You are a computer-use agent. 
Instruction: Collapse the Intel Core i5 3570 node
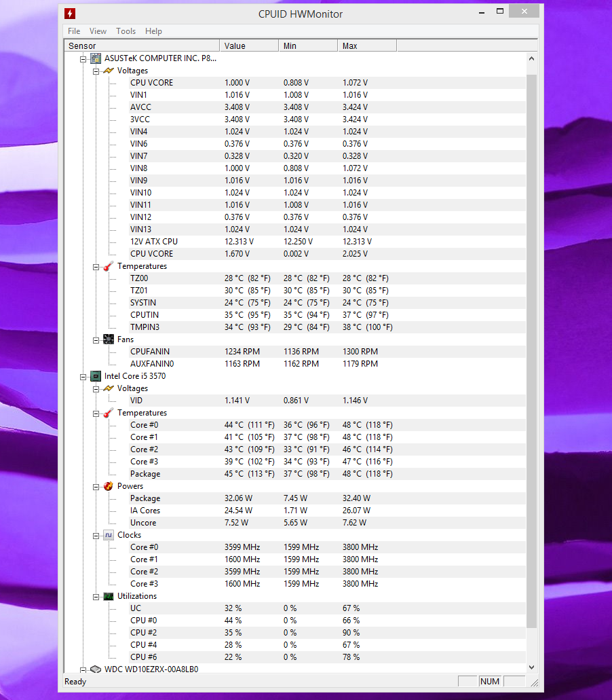(83, 377)
